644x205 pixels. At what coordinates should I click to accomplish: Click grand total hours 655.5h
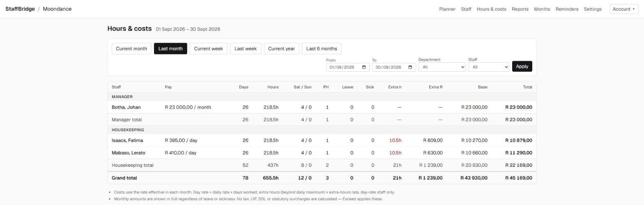(x=271, y=178)
